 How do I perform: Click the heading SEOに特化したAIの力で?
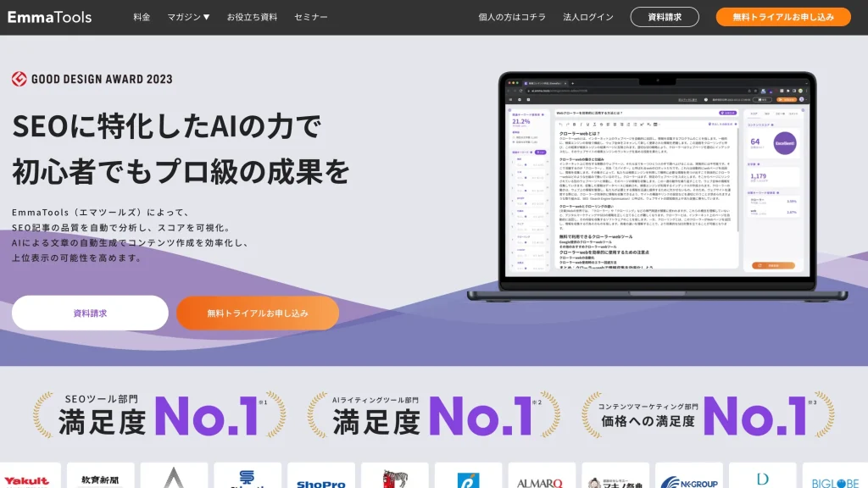(x=167, y=125)
